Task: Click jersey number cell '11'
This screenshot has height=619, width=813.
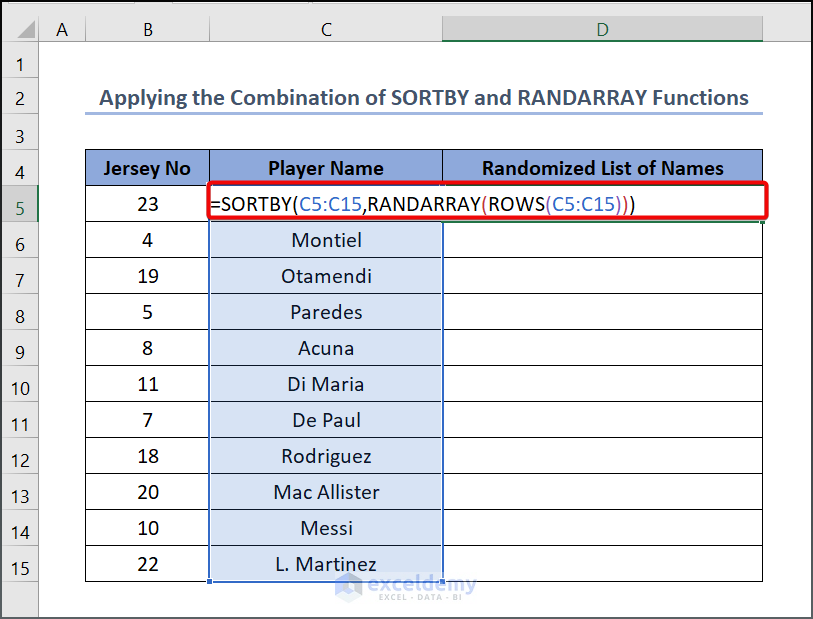Action: click(148, 384)
